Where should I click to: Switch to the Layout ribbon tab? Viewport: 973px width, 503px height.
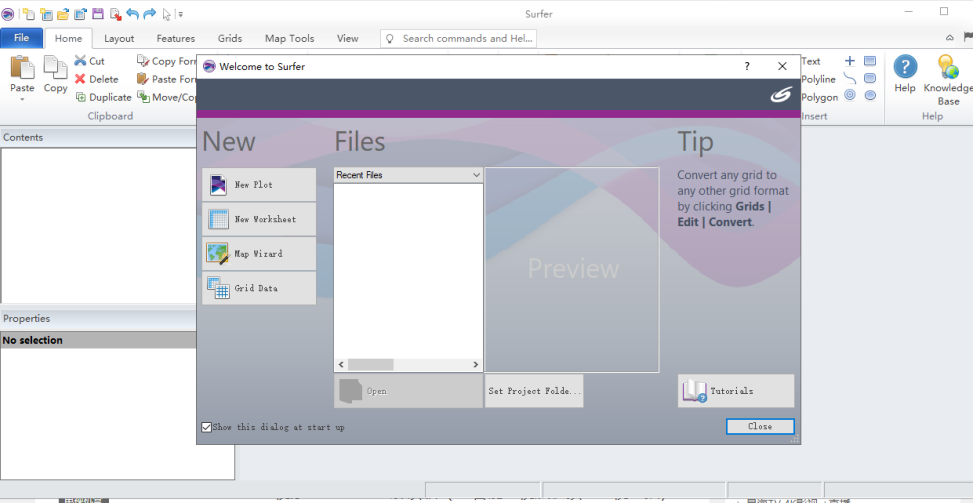(119, 38)
